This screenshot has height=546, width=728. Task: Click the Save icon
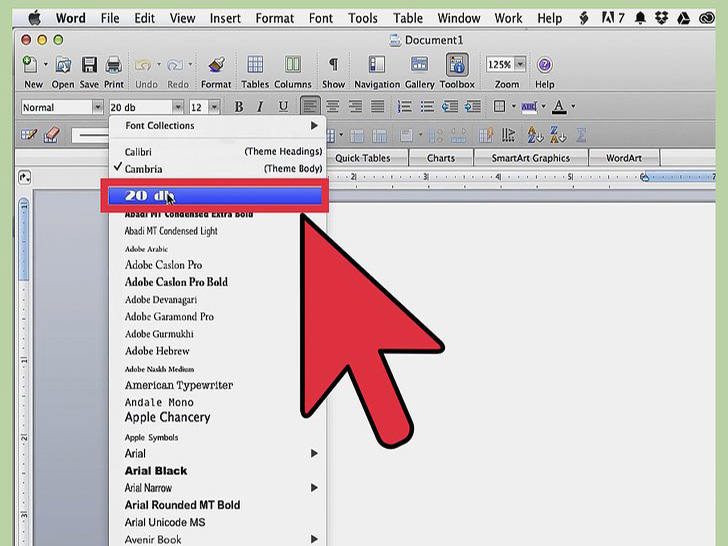(89, 65)
